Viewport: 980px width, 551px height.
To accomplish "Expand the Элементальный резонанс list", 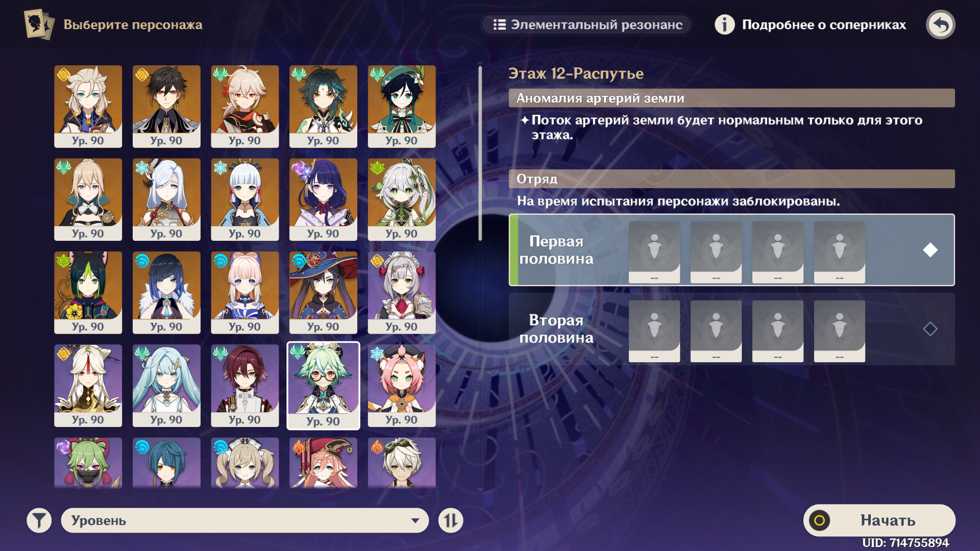I will (x=586, y=24).
